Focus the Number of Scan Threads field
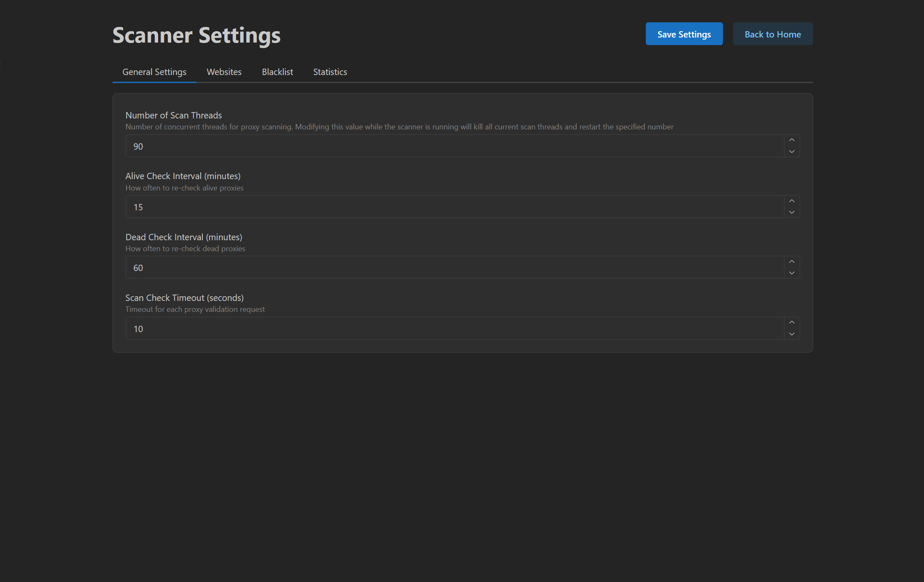The image size is (924, 582). pos(454,146)
